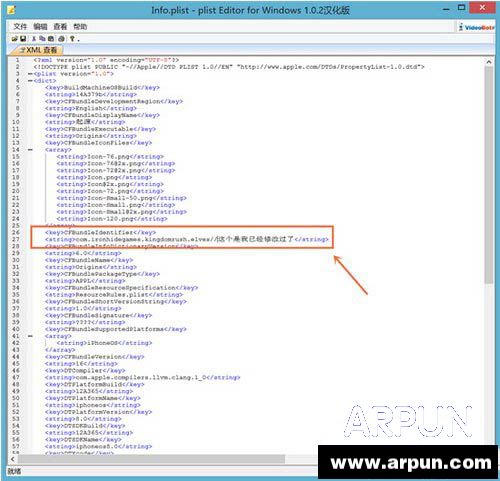The width and height of the screenshot is (500, 481).
Task: Click the Cut scissors toolbar icon
Action: coord(34,39)
